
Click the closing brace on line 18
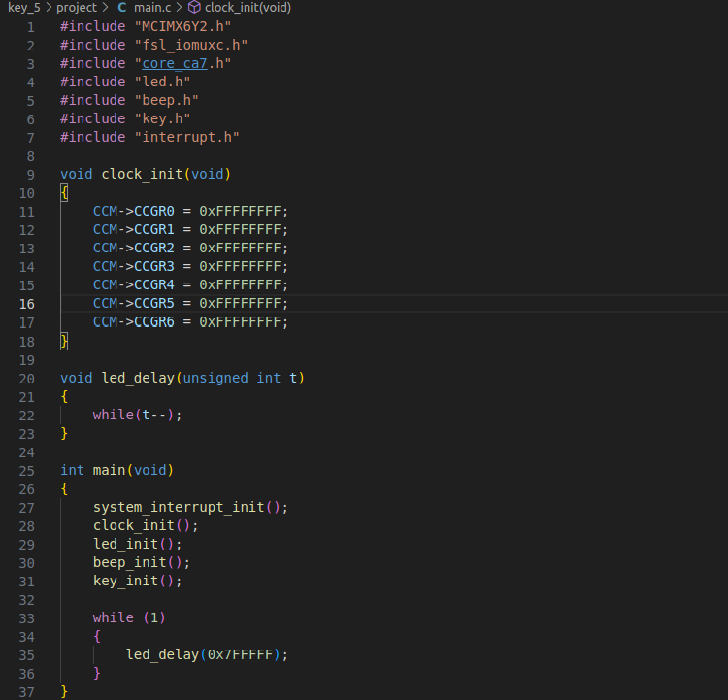(64, 342)
